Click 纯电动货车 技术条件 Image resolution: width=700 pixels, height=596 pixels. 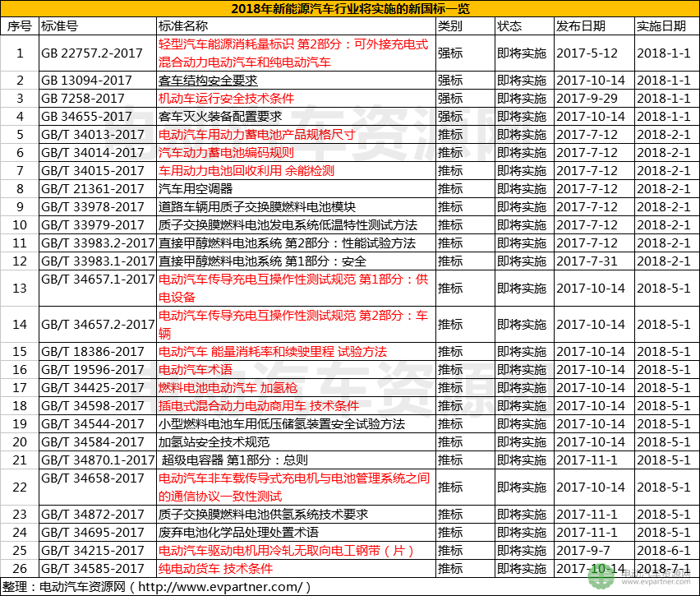click(215, 569)
